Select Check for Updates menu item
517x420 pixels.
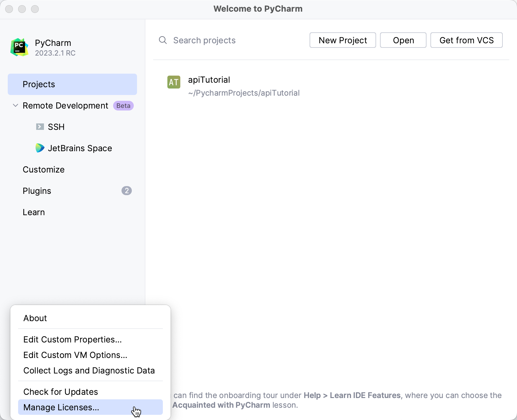[60, 392]
